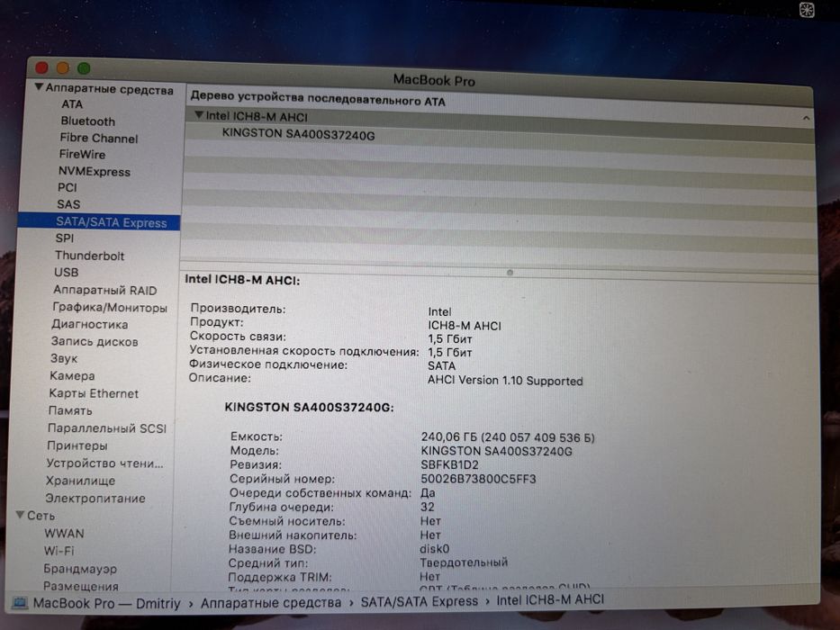Click the capacity value 240,06 ГБ

[508, 437]
